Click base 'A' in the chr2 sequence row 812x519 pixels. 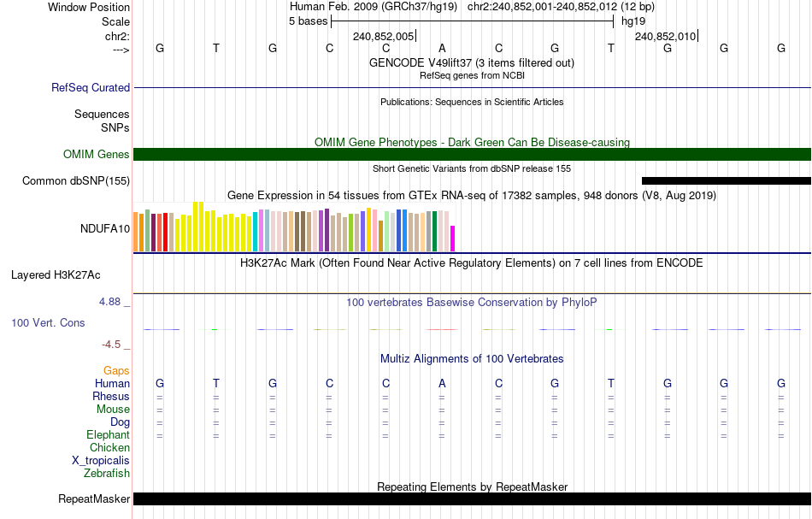pos(442,48)
